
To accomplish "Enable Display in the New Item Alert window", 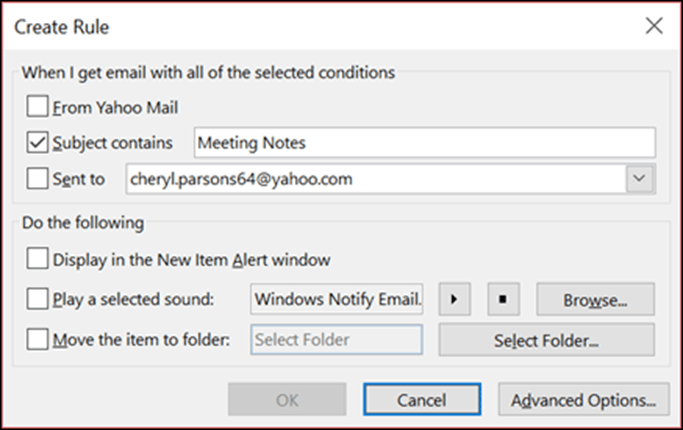I will click(37, 259).
